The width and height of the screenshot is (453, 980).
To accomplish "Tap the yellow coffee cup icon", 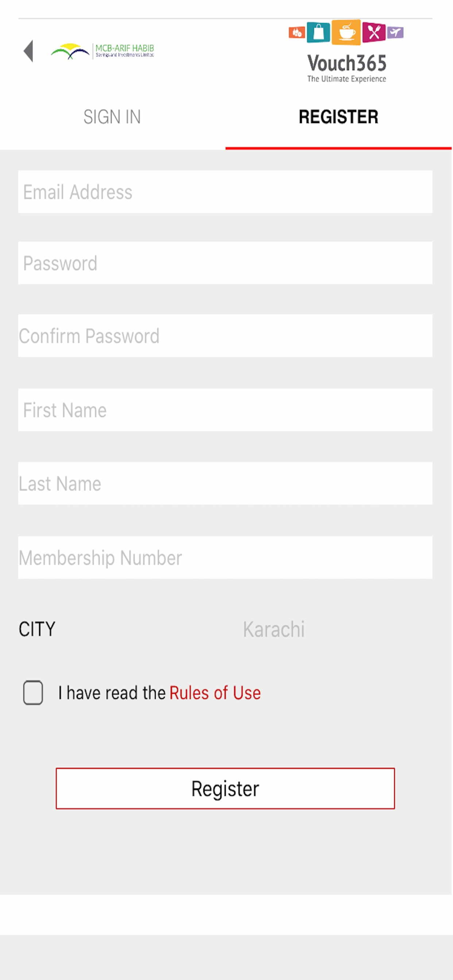I will (x=347, y=32).
